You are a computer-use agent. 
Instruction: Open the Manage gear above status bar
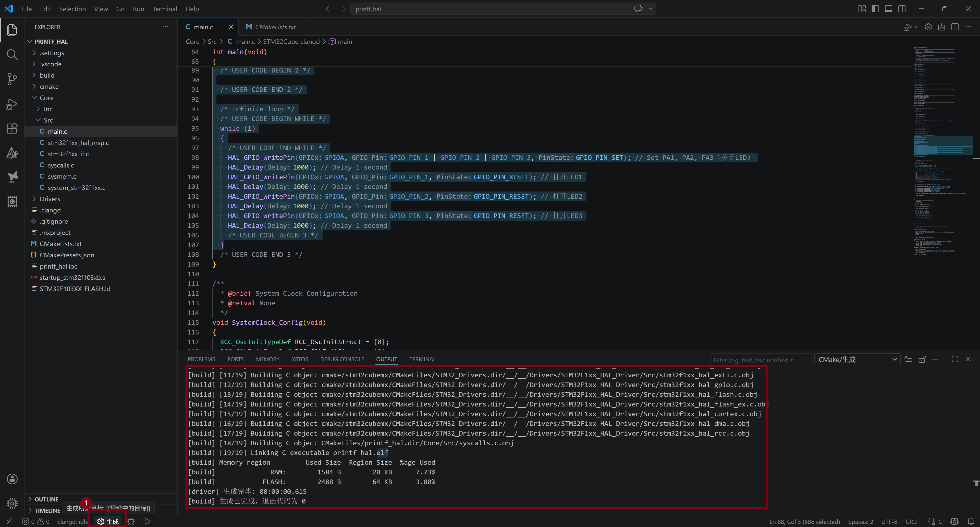pyautogui.click(x=12, y=503)
